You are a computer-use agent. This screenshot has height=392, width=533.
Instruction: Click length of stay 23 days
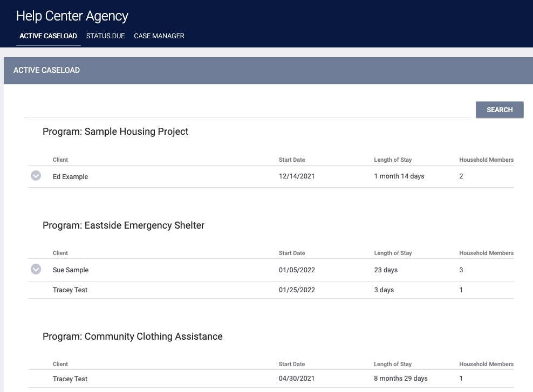[386, 270]
